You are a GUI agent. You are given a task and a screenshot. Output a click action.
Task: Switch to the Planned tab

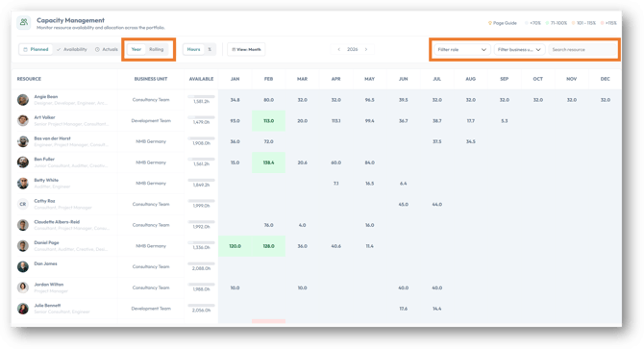click(x=36, y=49)
